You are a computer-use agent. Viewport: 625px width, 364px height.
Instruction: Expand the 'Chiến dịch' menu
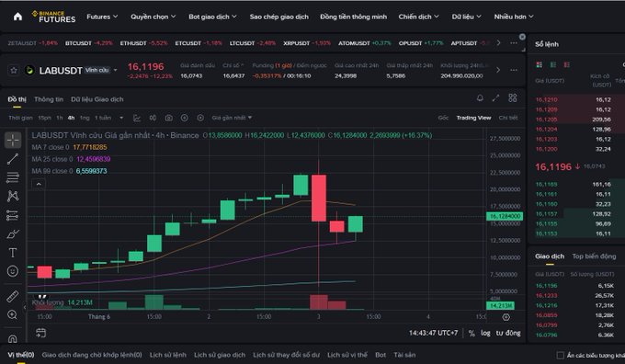(418, 17)
